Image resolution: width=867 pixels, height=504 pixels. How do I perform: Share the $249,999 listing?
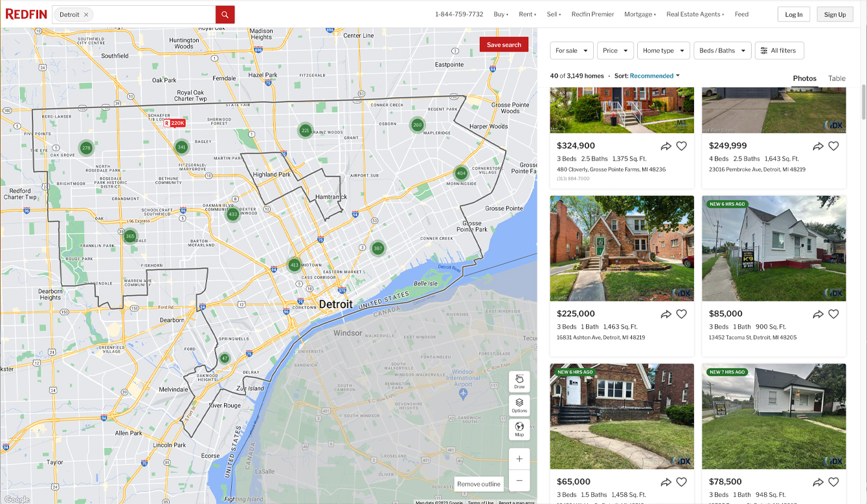coord(818,146)
